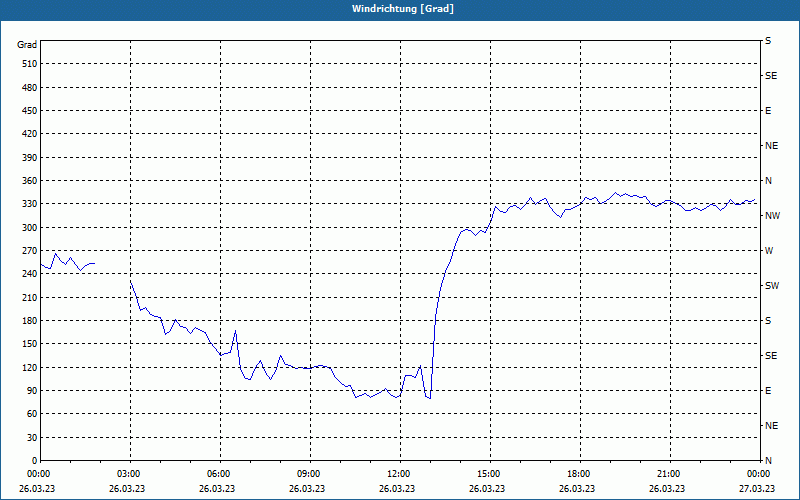The image size is (800, 500).
Task: Click the SE compass label beside 135 level
Action: click(771, 356)
